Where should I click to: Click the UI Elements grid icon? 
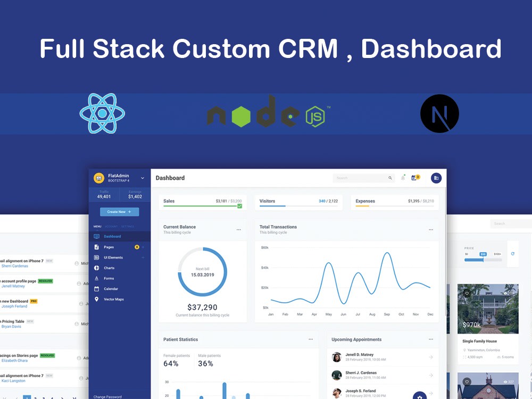(x=96, y=257)
